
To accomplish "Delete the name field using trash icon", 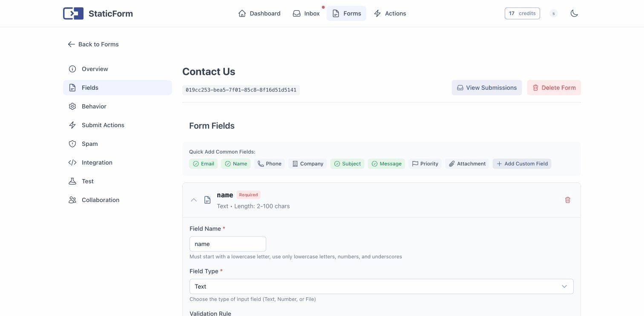I will pyautogui.click(x=568, y=199).
